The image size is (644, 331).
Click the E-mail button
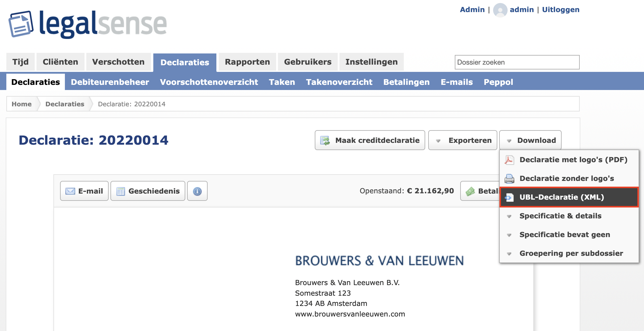(x=84, y=191)
